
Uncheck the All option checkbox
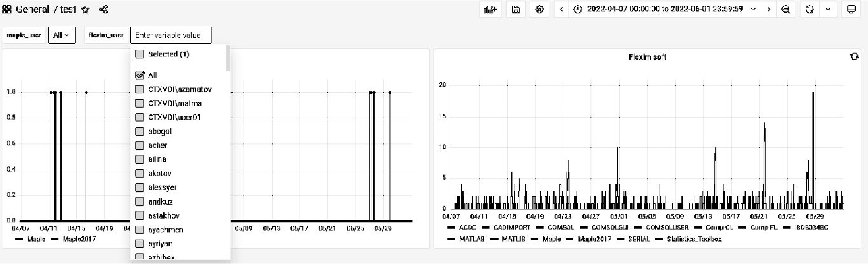pos(140,75)
